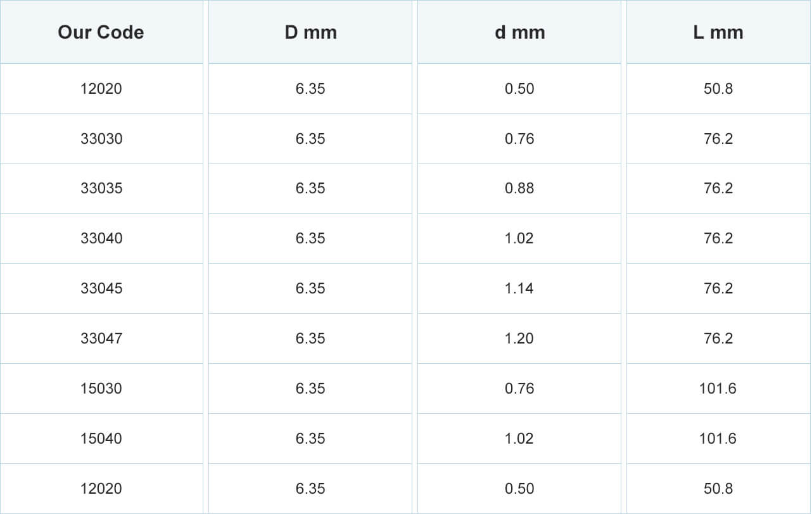The width and height of the screenshot is (812, 514).
Task: Click d mm value 1.20
Action: click(519, 338)
